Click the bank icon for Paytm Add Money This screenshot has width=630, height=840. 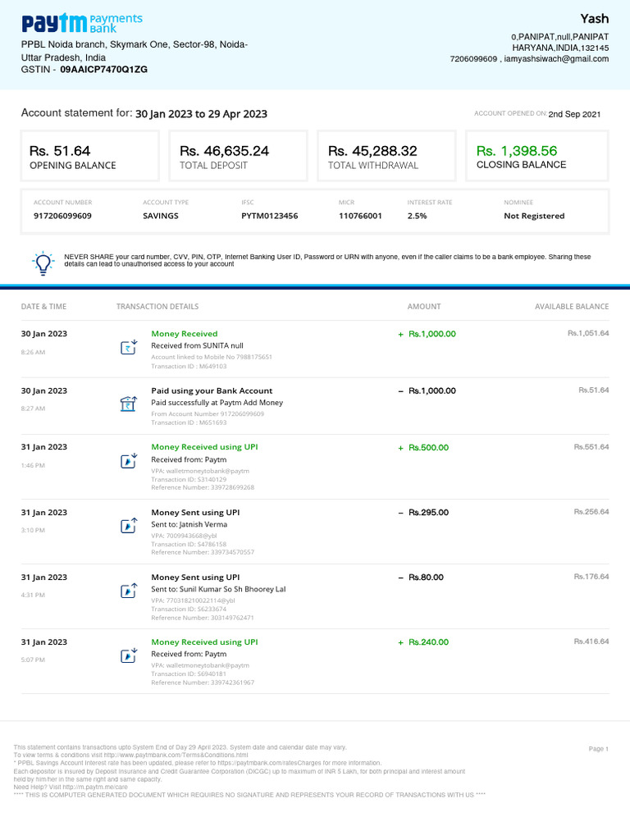pos(129,404)
